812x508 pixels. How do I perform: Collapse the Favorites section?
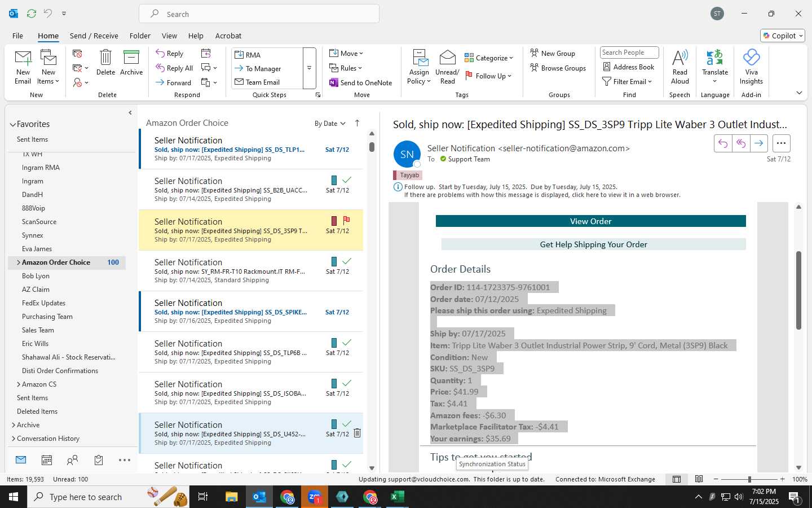coord(13,125)
